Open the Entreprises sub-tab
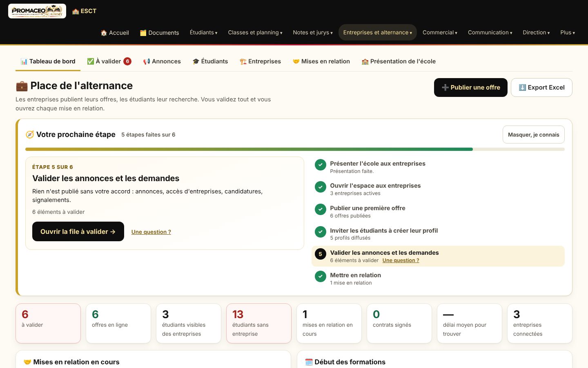The image size is (588, 368). tap(260, 61)
